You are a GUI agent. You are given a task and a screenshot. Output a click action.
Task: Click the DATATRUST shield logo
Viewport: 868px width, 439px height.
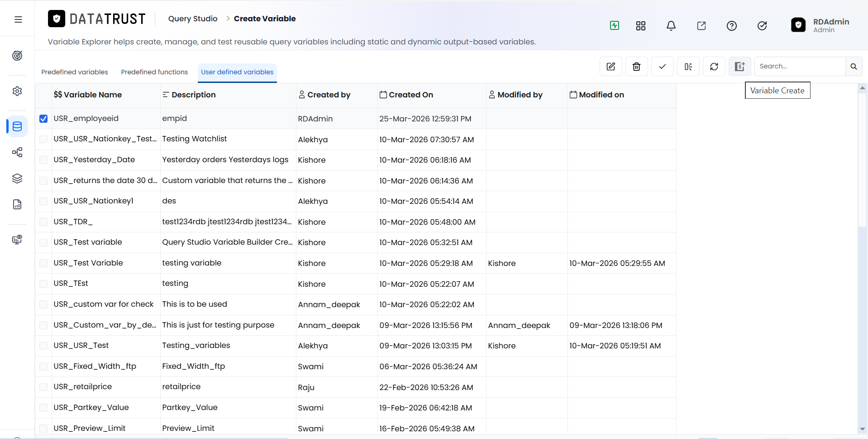pos(57,19)
